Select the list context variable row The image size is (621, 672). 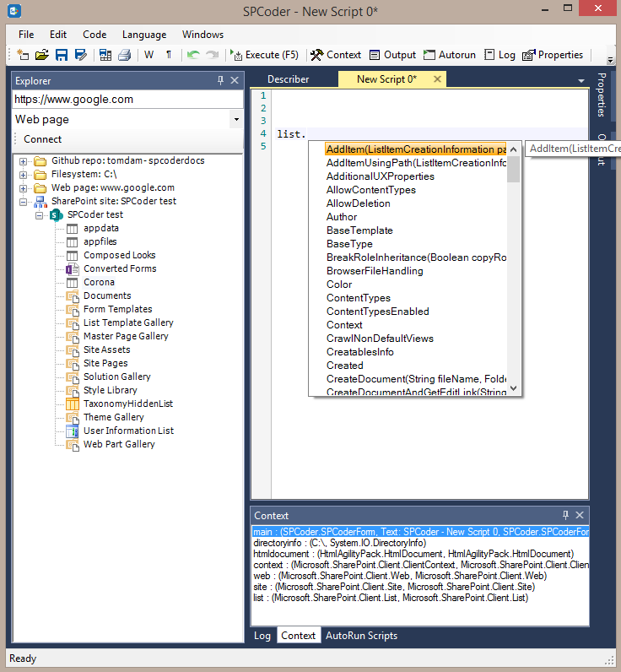(x=420, y=598)
